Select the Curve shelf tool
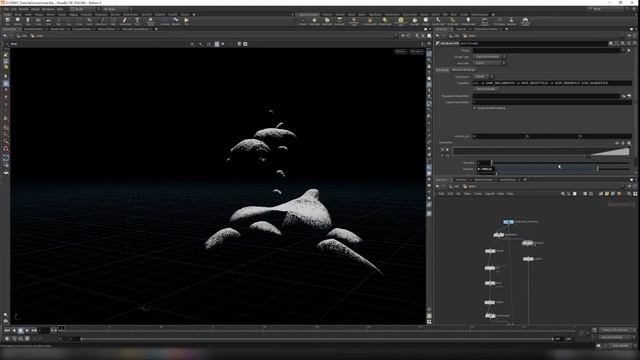640x360 pixels. point(89,21)
